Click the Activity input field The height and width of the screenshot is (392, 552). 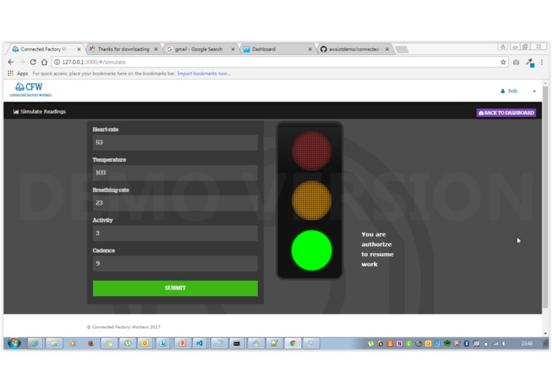pos(176,233)
